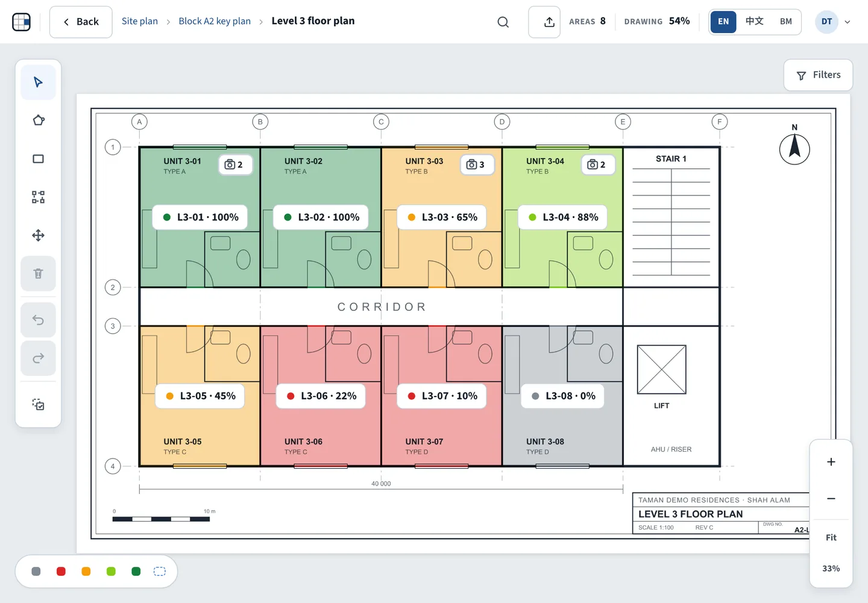This screenshot has height=603, width=868.
Task: Select the L3-08 · 0% area label
Action: point(563,396)
